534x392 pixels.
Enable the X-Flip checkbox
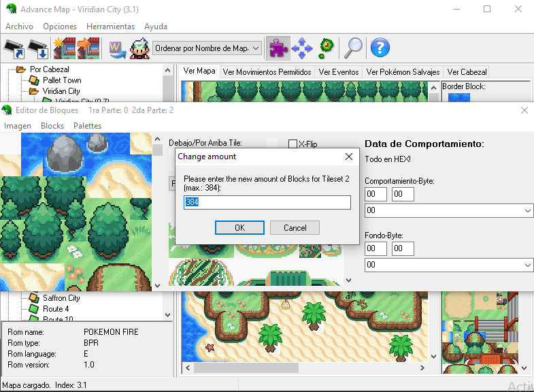(x=293, y=144)
